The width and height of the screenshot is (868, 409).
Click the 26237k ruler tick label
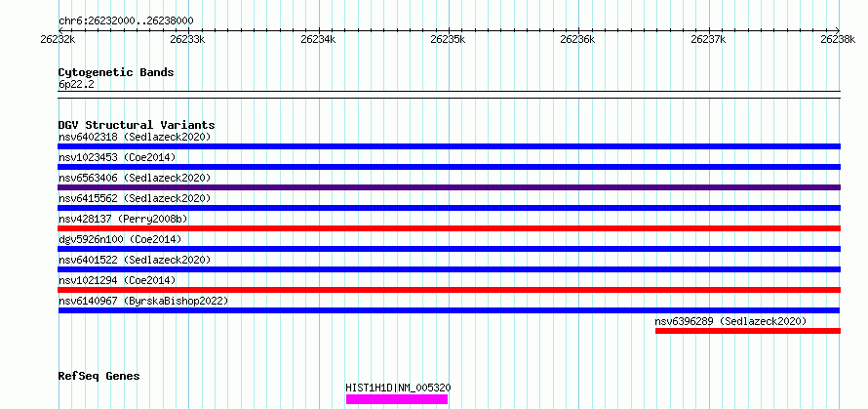[708, 39]
